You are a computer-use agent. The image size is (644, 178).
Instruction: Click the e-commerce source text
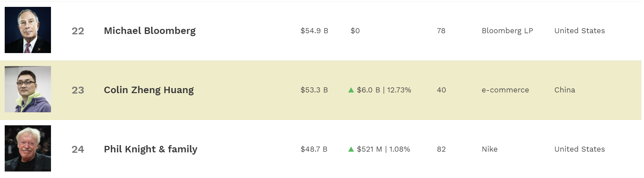pyautogui.click(x=505, y=90)
